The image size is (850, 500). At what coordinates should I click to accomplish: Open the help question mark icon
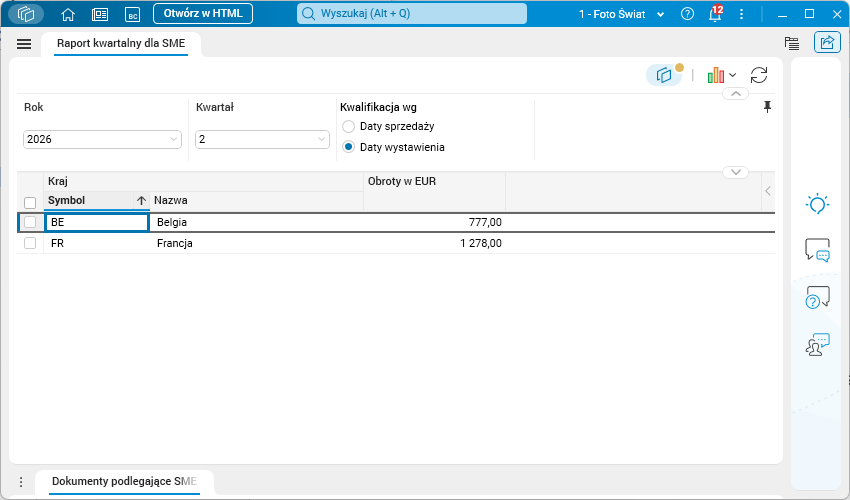pyautogui.click(x=687, y=14)
